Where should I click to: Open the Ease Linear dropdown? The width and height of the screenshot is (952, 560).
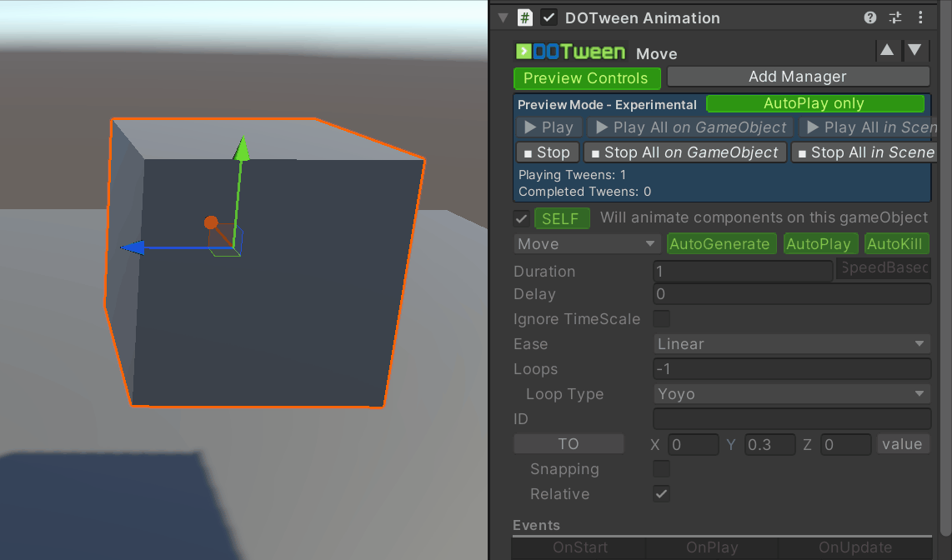792,344
